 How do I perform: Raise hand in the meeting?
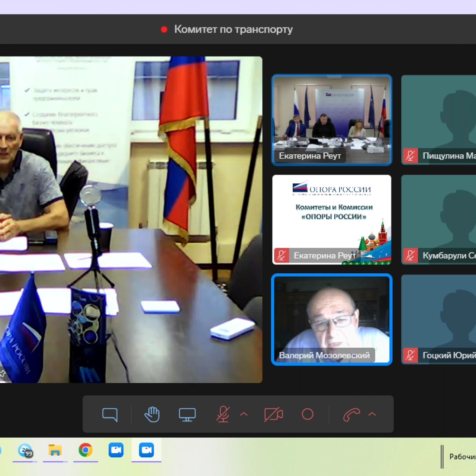point(152,414)
